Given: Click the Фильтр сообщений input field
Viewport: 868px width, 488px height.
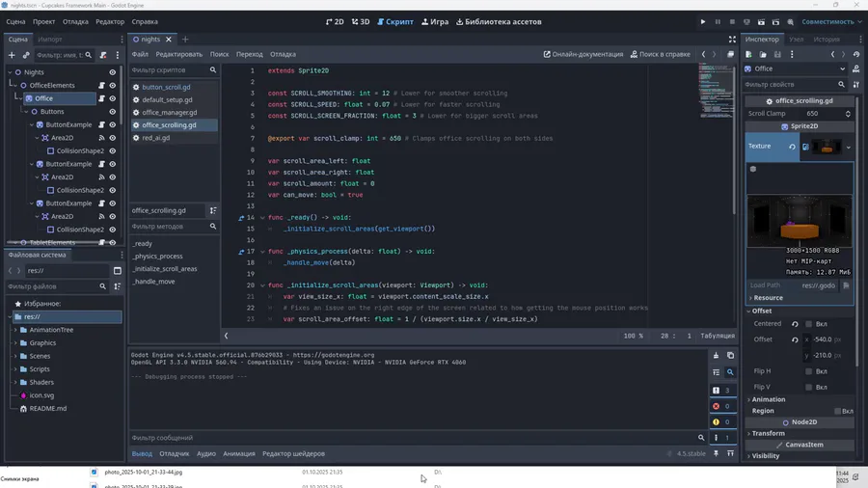Looking at the screenshot, I should (413, 438).
